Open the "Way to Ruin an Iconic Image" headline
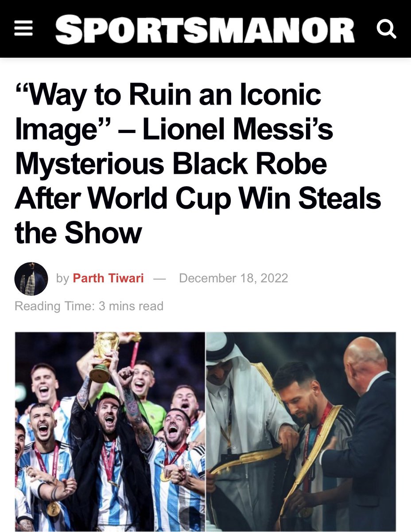Screen dimensions: 411x532 tap(198, 164)
